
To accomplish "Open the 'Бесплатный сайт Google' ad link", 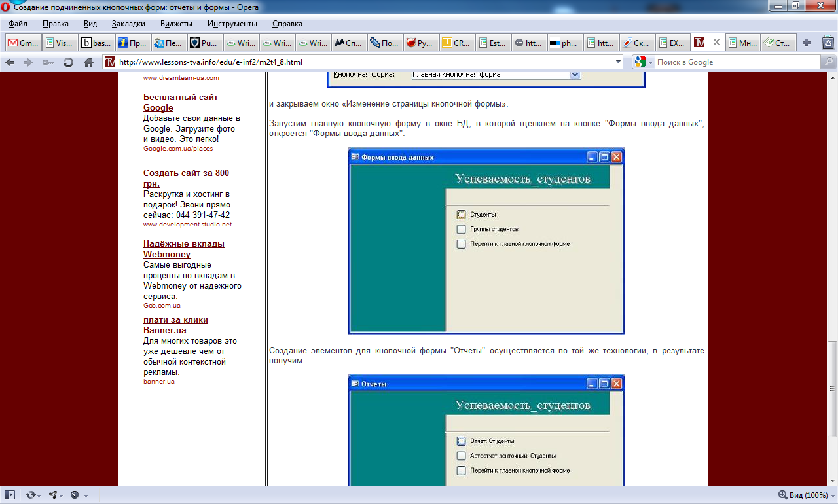I will 181,103.
